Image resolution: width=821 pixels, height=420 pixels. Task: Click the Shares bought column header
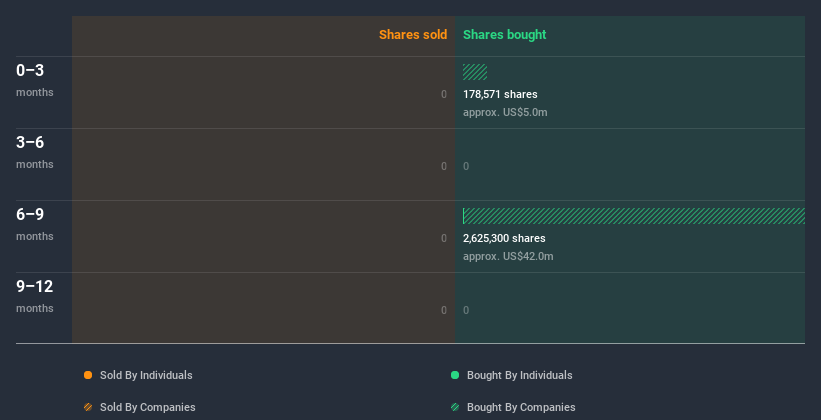pyautogui.click(x=505, y=35)
